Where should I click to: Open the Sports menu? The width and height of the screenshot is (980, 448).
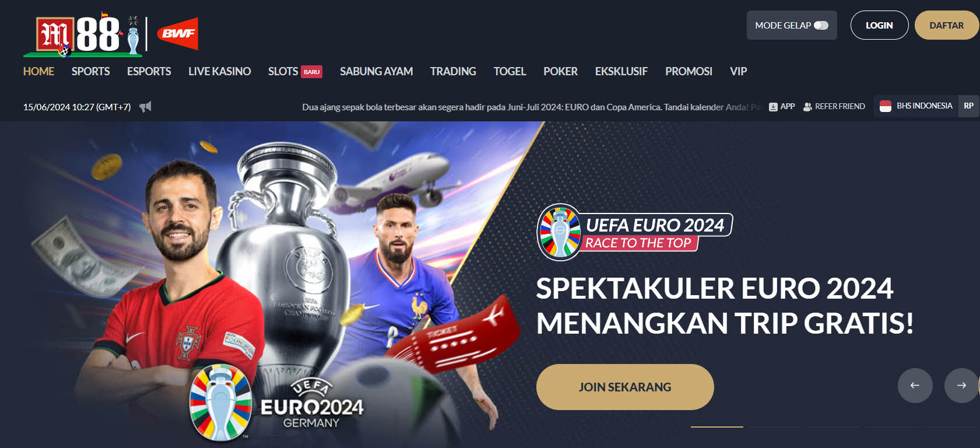pos(90,71)
